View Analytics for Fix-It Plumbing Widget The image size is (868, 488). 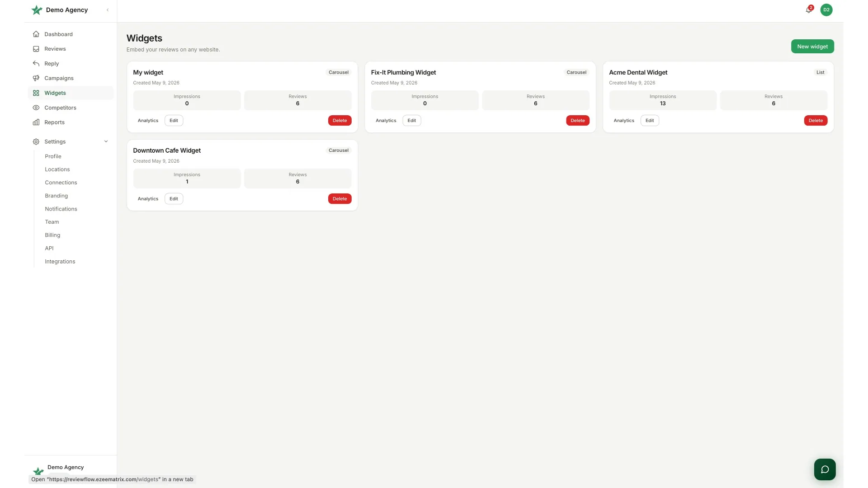[x=386, y=121]
